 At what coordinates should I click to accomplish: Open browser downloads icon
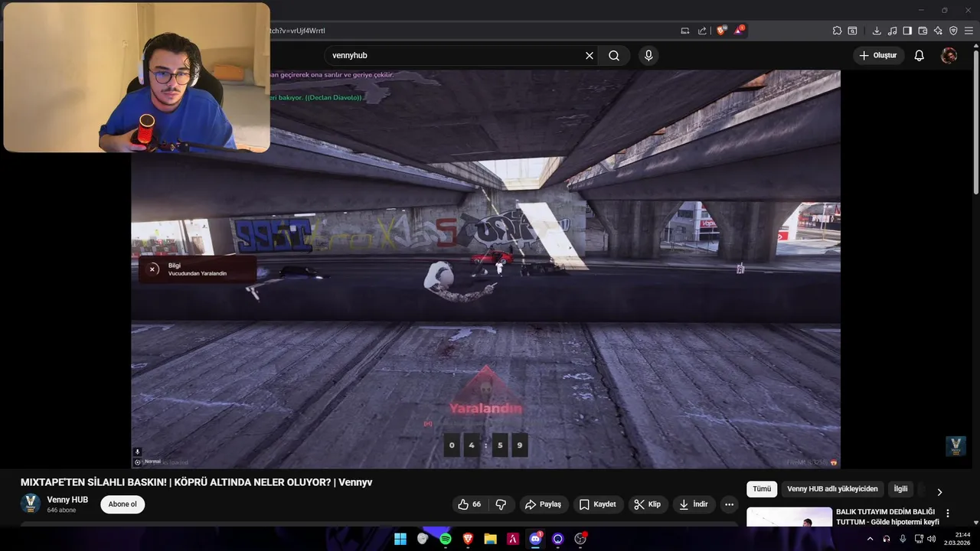[x=877, y=31]
